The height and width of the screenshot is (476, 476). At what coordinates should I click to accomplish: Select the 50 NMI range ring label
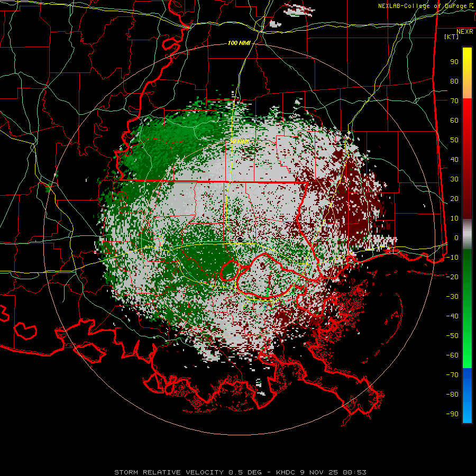(x=239, y=141)
